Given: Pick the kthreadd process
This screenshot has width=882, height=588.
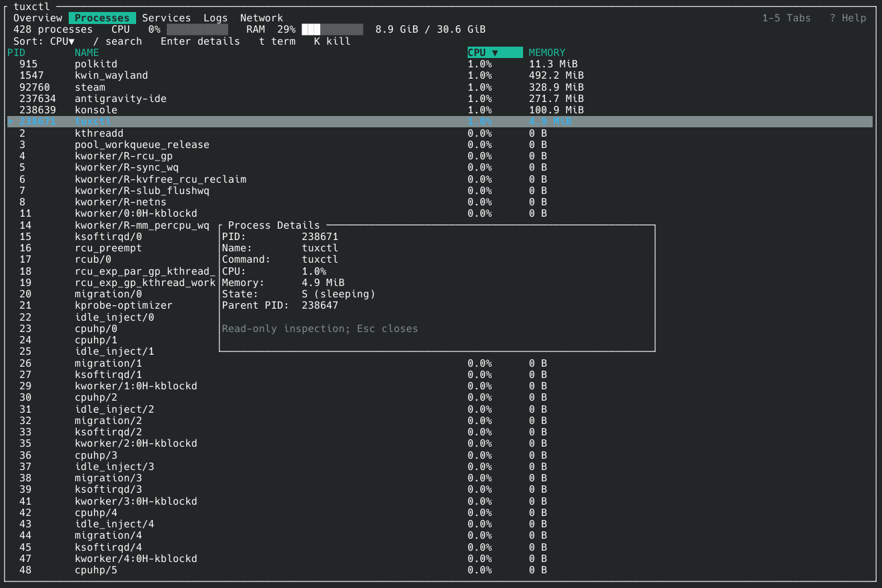Looking at the screenshot, I should point(440,133).
